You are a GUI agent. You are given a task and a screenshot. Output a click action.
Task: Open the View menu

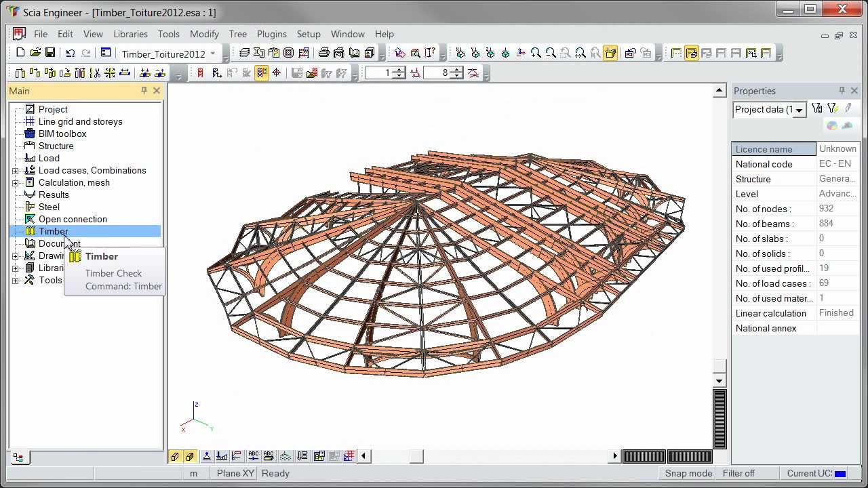[x=93, y=34]
